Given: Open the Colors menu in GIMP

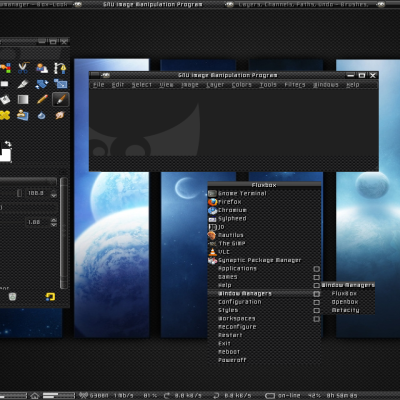Looking at the screenshot, I should pos(242,85).
